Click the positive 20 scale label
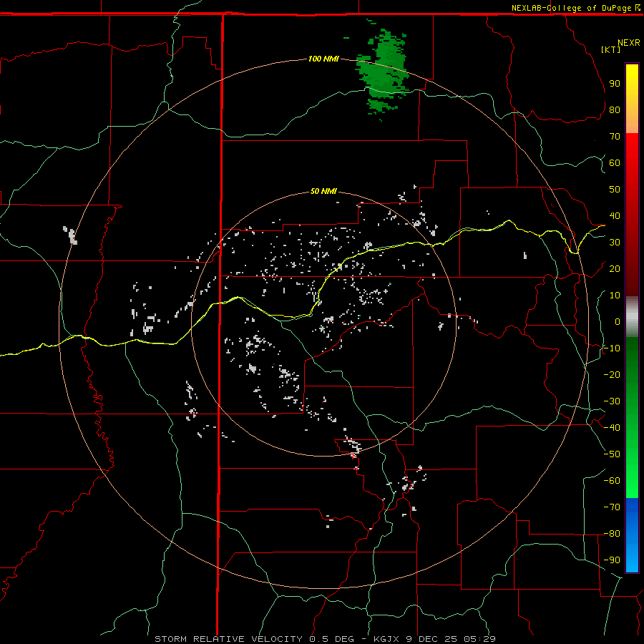Image resolution: width=644 pixels, height=644 pixels. pos(615,268)
